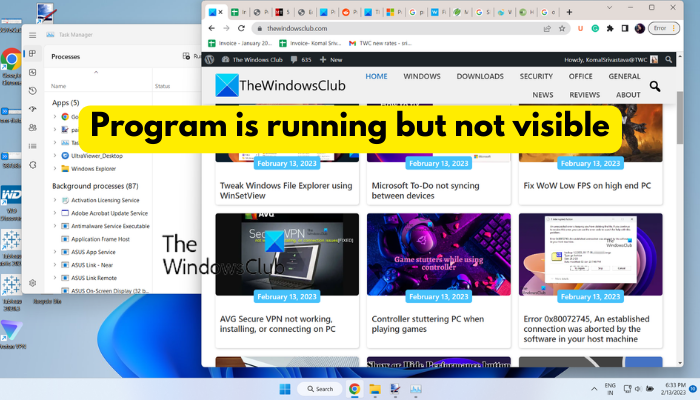Click admin bar search magnifier icon
The width and height of the screenshot is (700, 400).
point(668,59)
